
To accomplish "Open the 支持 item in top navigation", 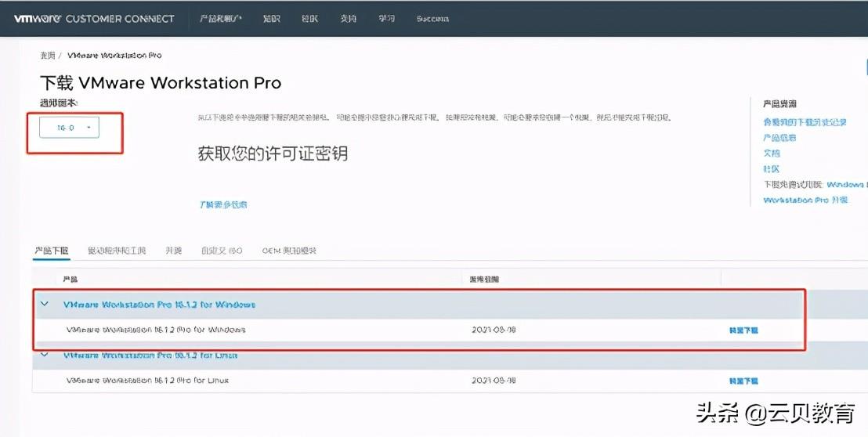I will [348, 18].
